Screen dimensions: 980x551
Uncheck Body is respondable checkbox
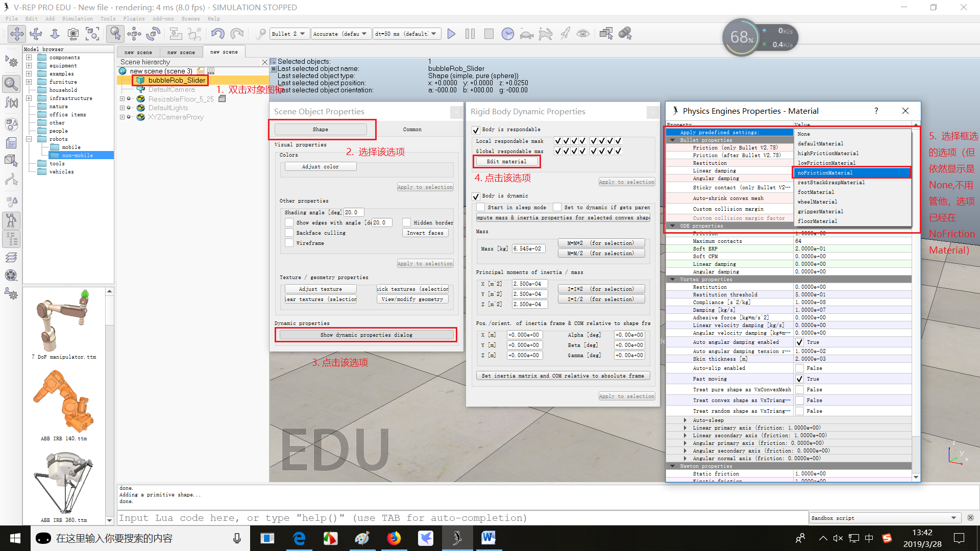coord(476,130)
